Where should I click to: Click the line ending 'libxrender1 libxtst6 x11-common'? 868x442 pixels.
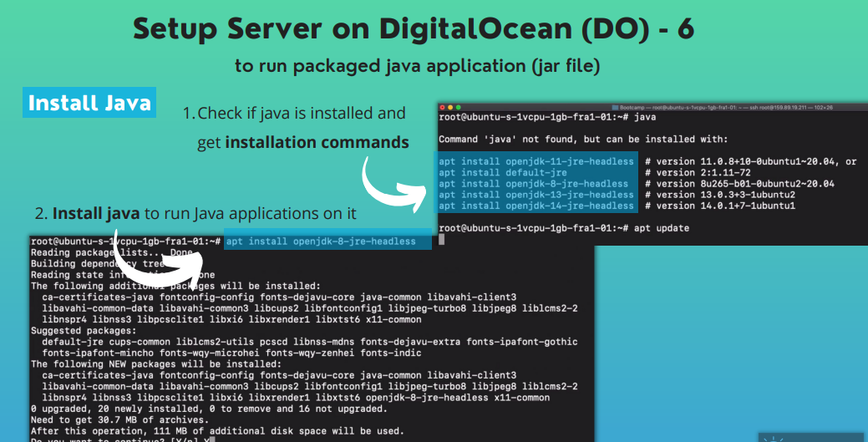tap(232, 319)
